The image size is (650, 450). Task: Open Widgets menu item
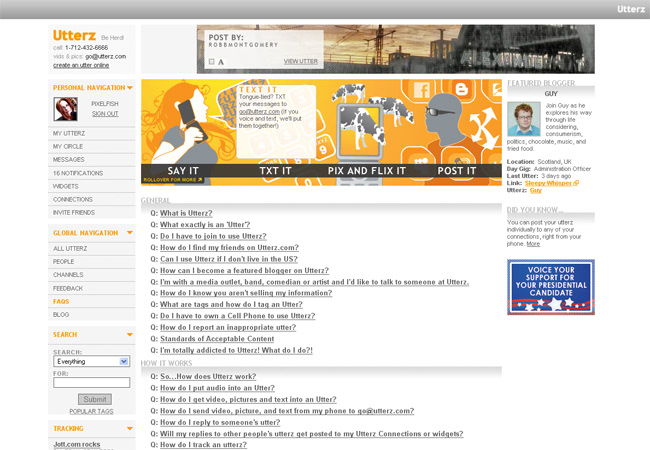pos(92,186)
